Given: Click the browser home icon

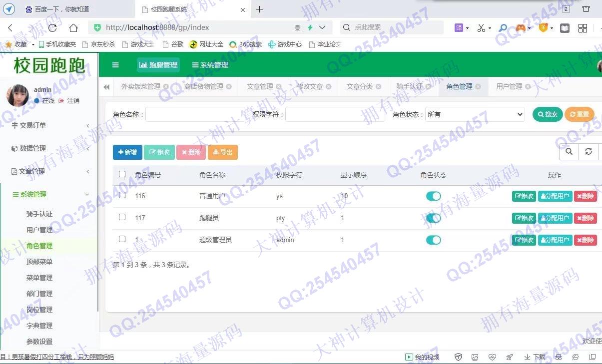Looking at the screenshot, I should tap(73, 28).
